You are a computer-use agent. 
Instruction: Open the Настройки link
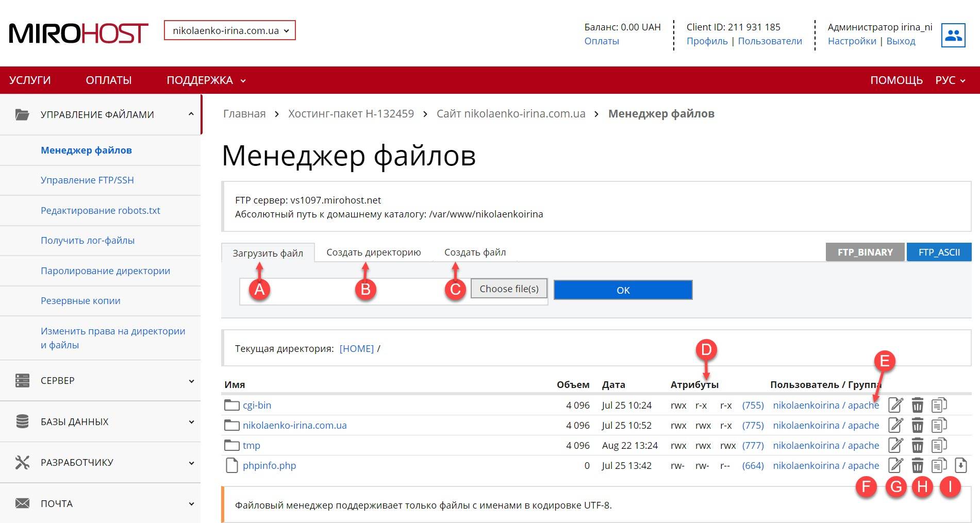coord(852,41)
